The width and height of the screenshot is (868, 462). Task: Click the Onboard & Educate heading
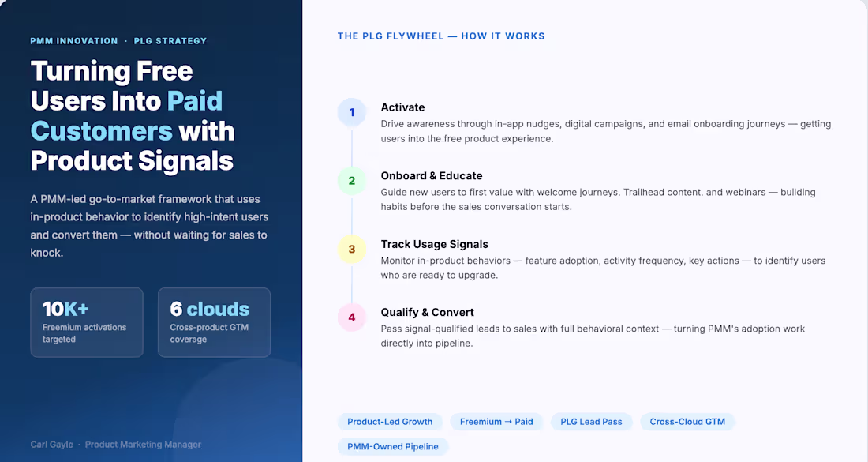pyautogui.click(x=431, y=175)
